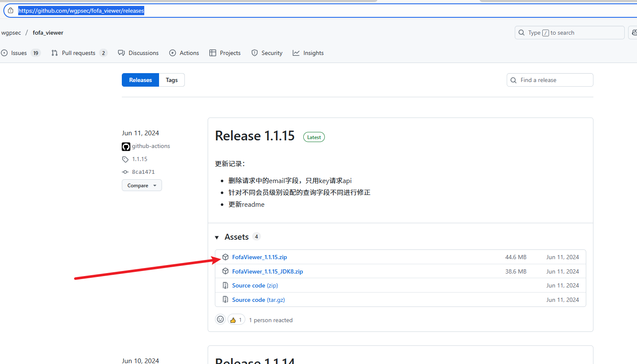This screenshot has width=637, height=364.
Task: Open the Release 1.1.15 title
Action: click(x=255, y=136)
